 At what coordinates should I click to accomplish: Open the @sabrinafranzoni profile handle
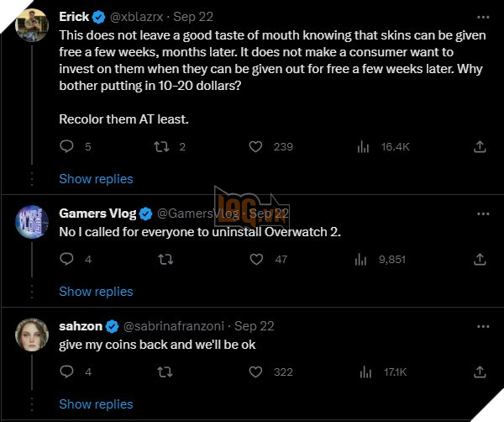tap(176, 325)
